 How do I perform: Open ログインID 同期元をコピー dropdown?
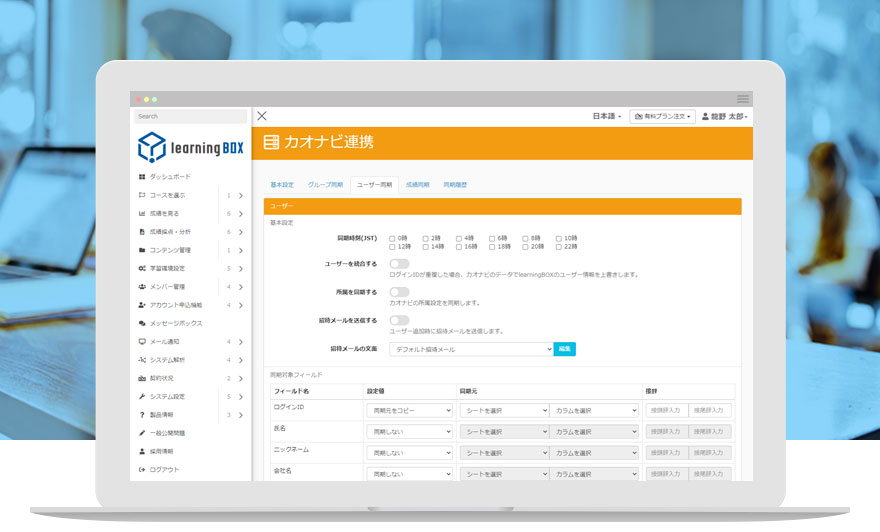point(410,410)
